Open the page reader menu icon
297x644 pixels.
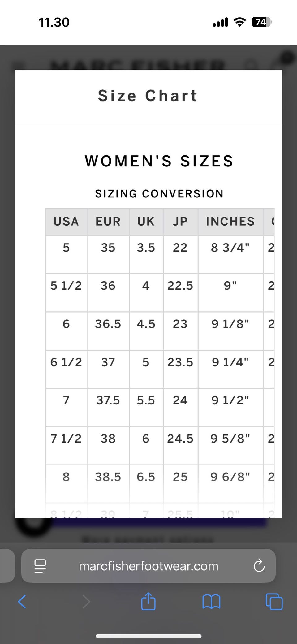(x=40, y=566)
